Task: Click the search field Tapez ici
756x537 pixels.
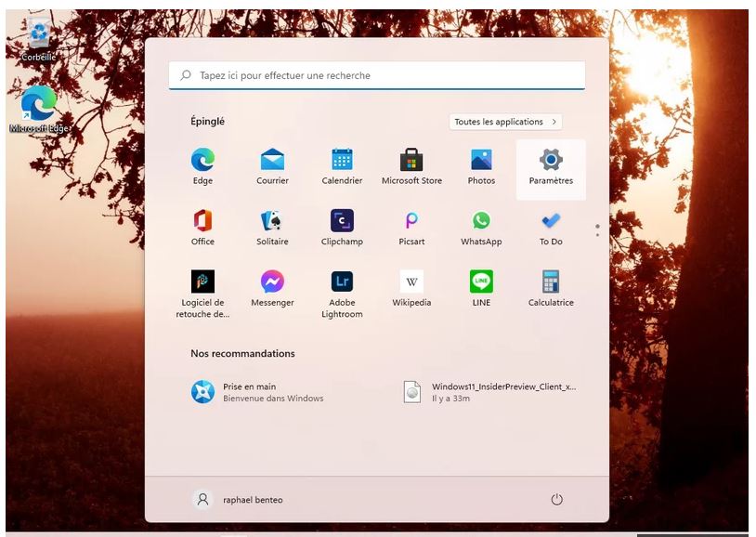Action: (x=376, y=75)
